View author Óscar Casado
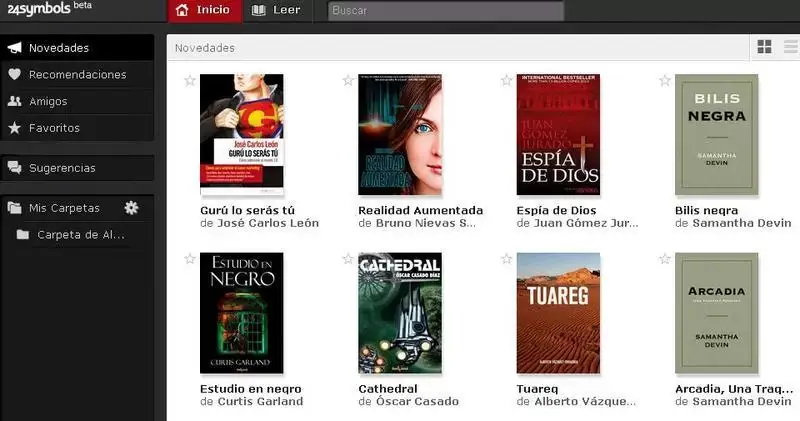 417,402
